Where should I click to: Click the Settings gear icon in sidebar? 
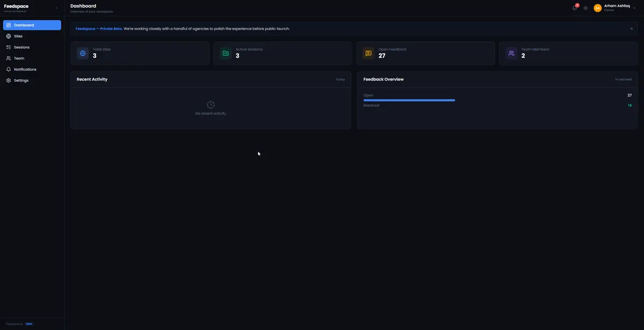(x=9, y=80)
